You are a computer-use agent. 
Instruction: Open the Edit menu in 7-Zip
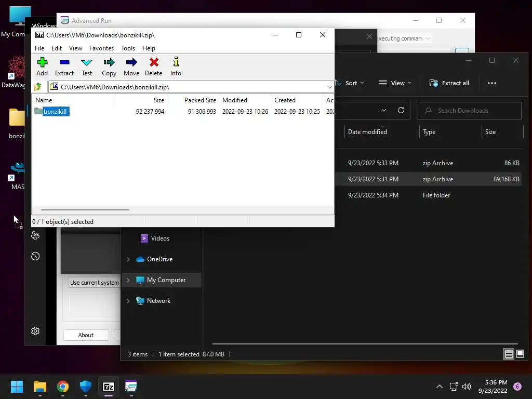[56, 48]
